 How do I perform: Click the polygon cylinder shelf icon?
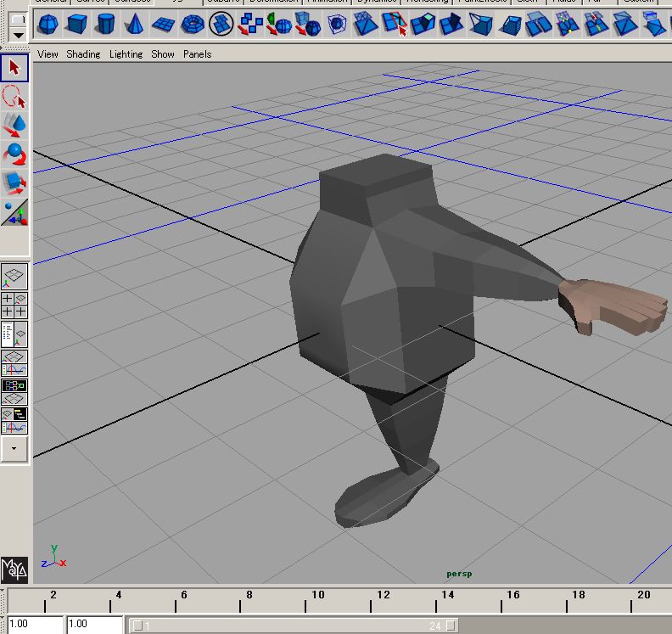pyautogui.click(x=106, y=25)
